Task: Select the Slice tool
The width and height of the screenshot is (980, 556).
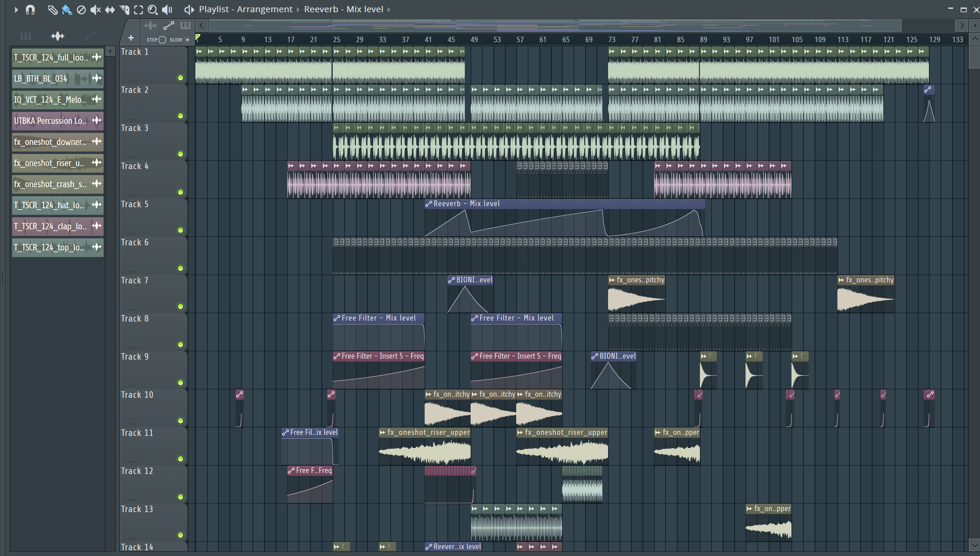Action: coord(124,10)
